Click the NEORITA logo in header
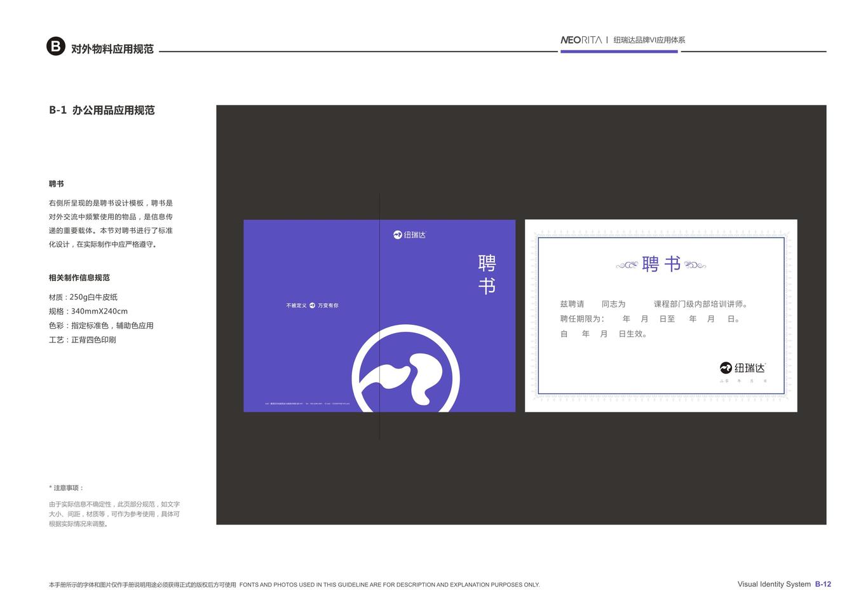Viewport: 868px width, 614px height. coord(581,40)
